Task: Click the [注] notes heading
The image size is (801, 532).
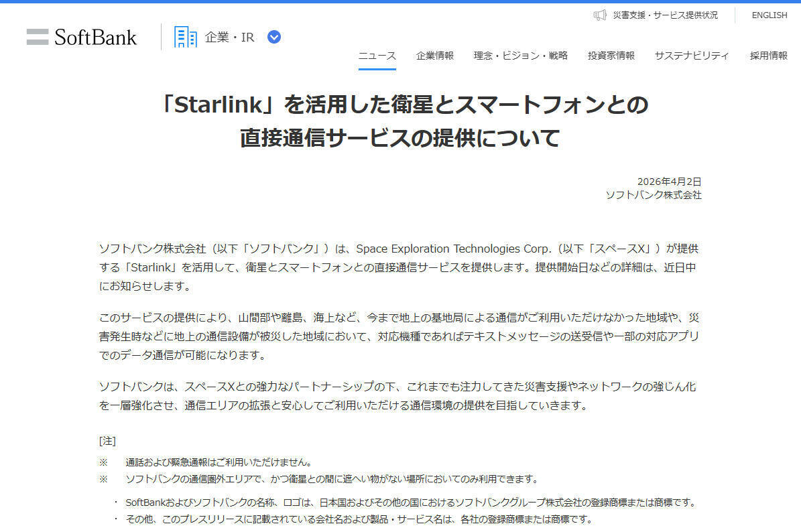Action: point(107,441)
